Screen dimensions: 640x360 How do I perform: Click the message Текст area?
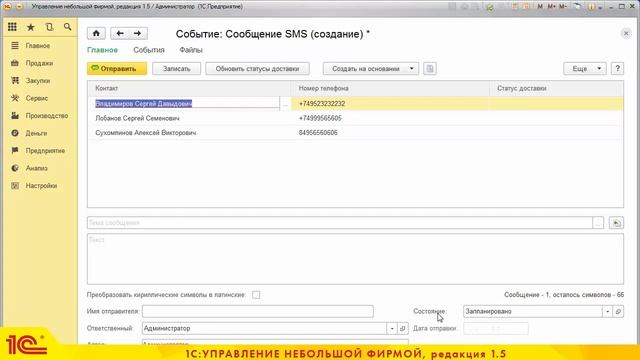355,259
